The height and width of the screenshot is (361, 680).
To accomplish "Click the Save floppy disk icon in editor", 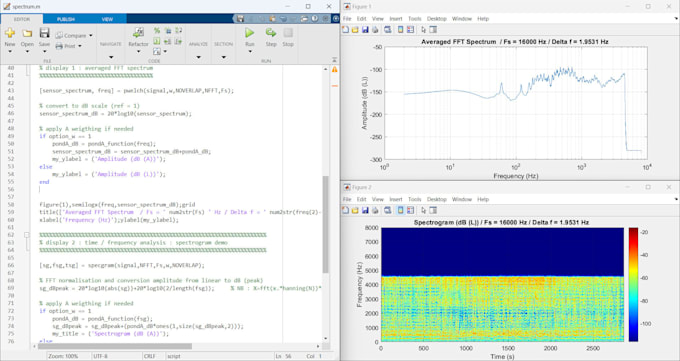I will click(x=44, y=33).
